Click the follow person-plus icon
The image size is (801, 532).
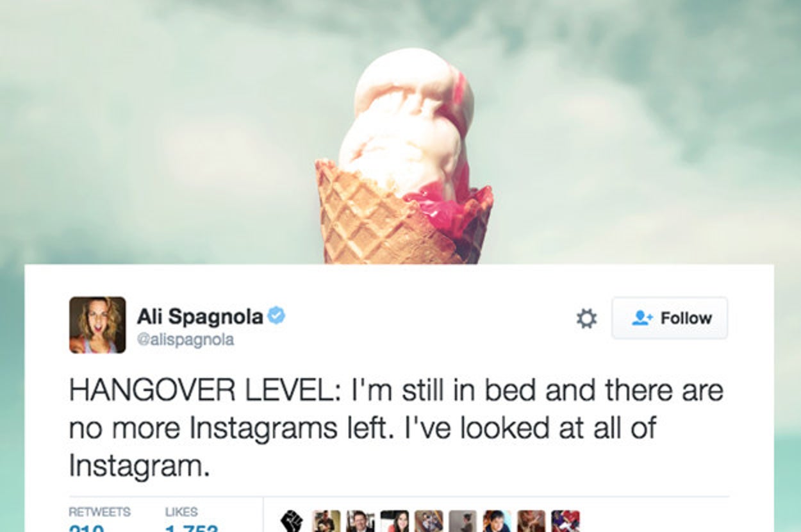click(x=642, y=318)
